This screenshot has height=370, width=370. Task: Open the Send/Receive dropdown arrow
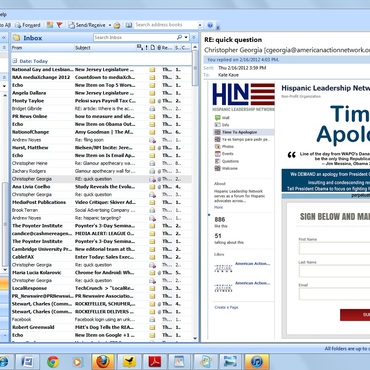pyautogui.click(x=109, y=25)
